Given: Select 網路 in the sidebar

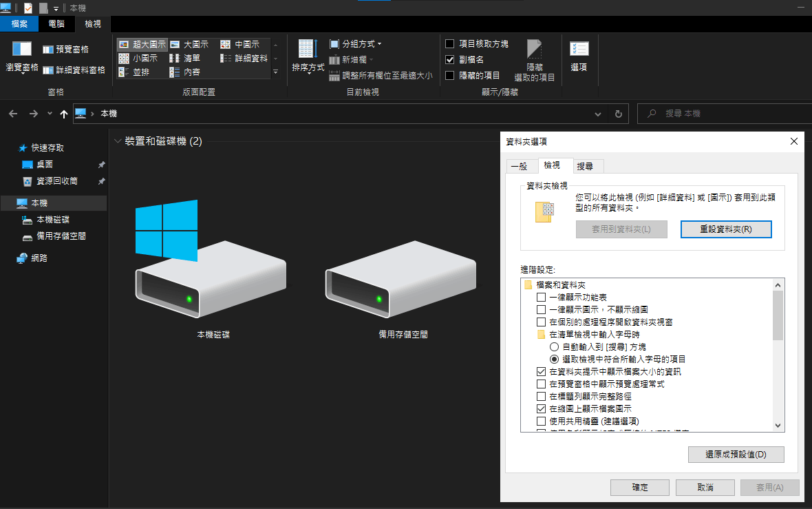Looking at the screenshot, I should coord(32,258).
